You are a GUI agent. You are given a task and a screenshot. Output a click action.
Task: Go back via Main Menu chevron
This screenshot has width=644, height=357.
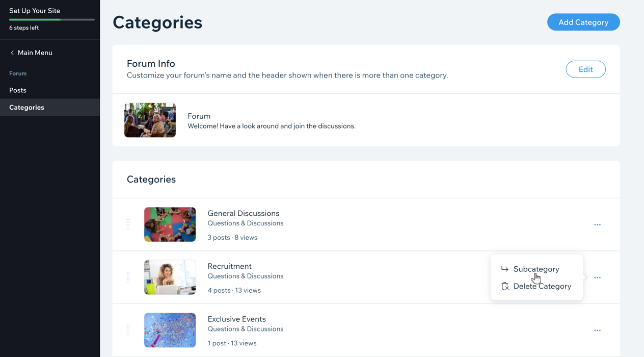point(12,53)
